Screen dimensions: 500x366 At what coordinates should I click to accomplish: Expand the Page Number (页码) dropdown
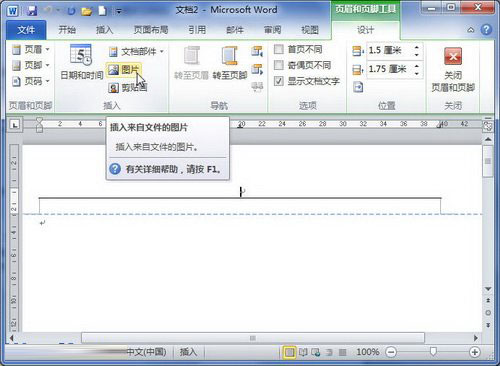coord(30,81)
